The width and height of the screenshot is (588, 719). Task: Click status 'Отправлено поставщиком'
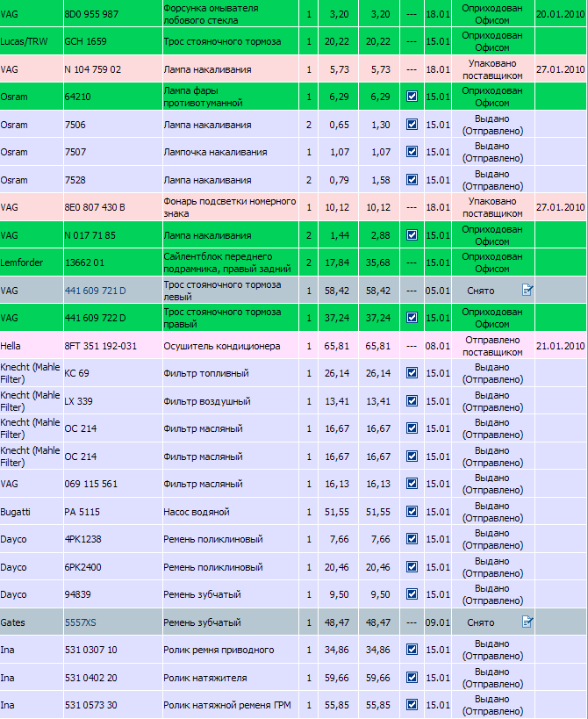click(x=492, y=346)
